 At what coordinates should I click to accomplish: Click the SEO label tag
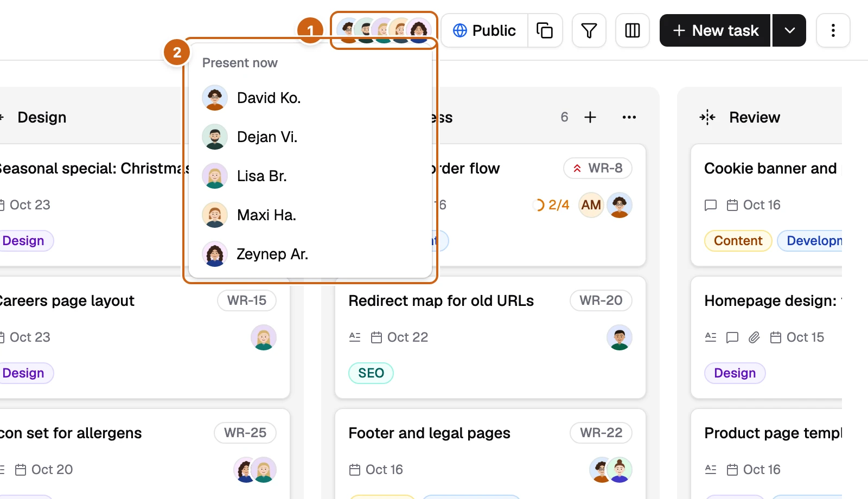[x=371, y=373]
